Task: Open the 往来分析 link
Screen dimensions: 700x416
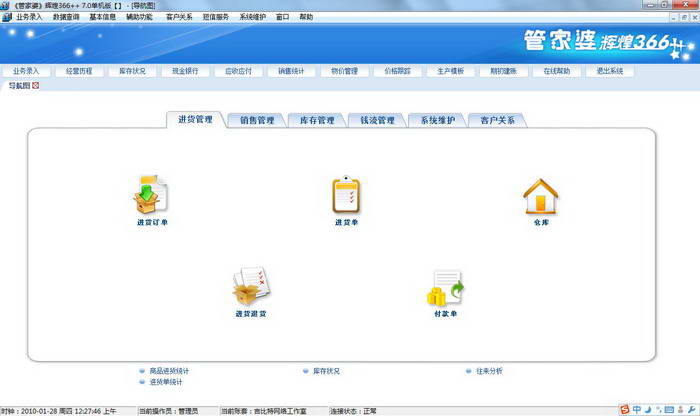Action: tap(489, 371)
